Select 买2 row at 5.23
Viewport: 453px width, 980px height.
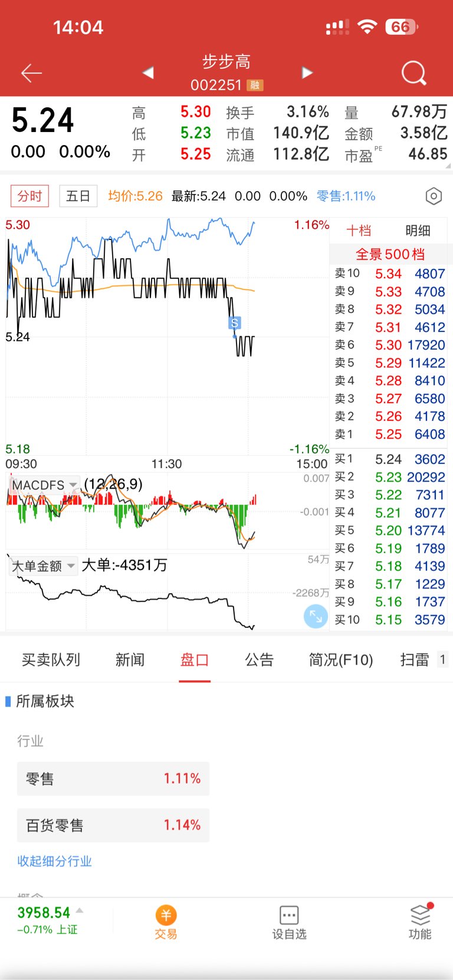389,476
